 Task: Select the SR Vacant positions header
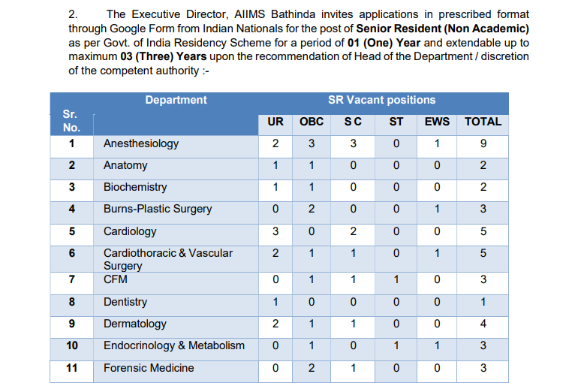381,100
